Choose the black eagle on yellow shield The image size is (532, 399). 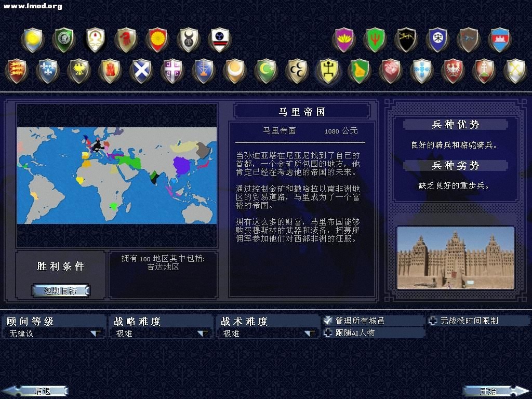78,71
